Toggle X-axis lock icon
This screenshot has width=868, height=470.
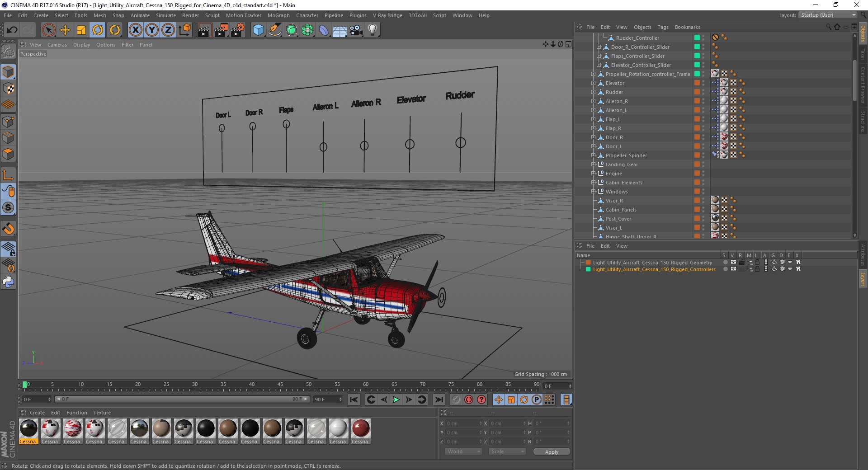pyautogui.click(x=135, y=30)
